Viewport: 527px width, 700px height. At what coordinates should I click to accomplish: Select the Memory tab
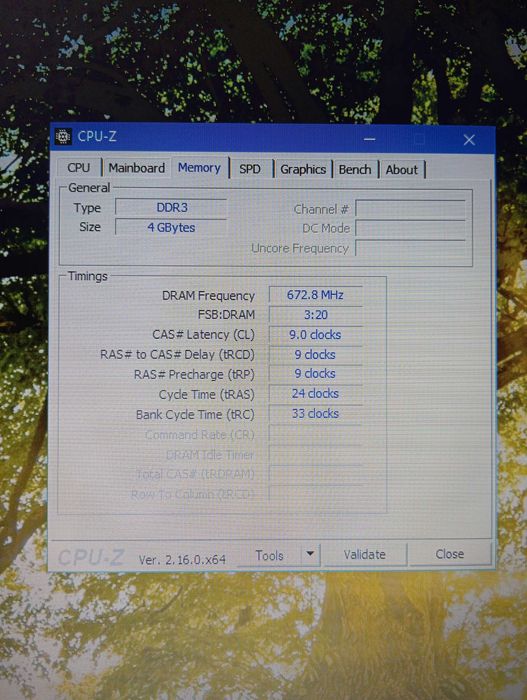pos(200,168)
